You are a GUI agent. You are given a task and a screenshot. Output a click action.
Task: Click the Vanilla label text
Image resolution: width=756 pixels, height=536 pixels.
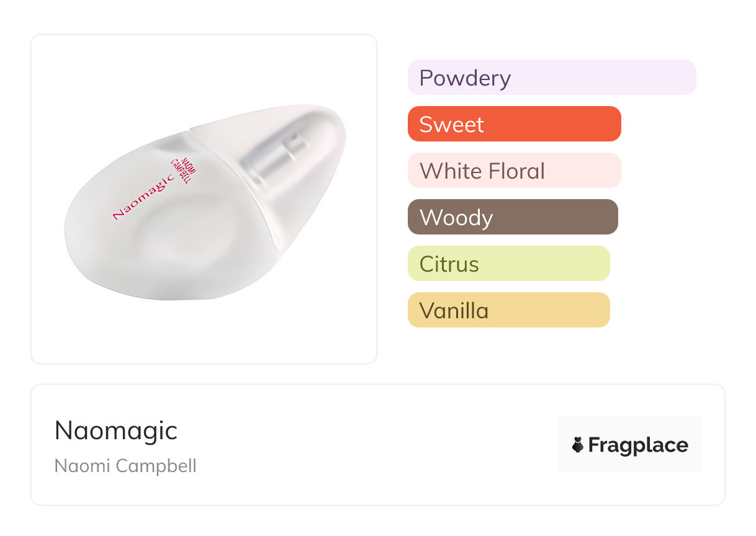(454, 311)
